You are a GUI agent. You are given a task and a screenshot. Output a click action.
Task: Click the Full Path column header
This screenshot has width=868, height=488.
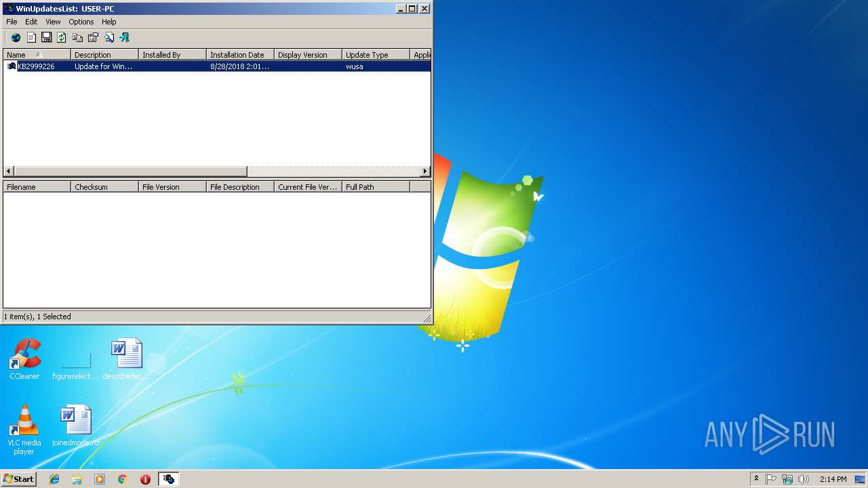click(x=376, y=187)
